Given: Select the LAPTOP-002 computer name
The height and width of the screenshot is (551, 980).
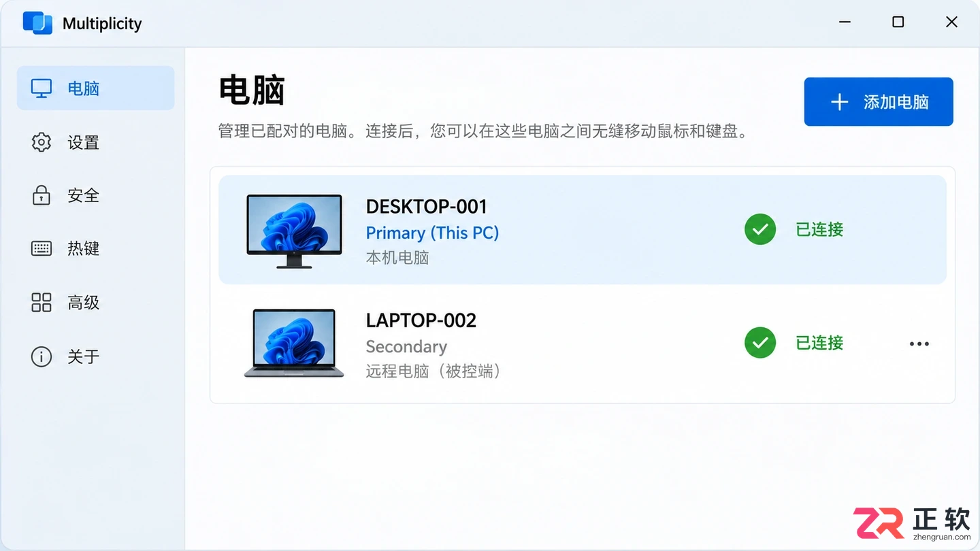Looking at the screenshot, I should (x=421, y=320).
